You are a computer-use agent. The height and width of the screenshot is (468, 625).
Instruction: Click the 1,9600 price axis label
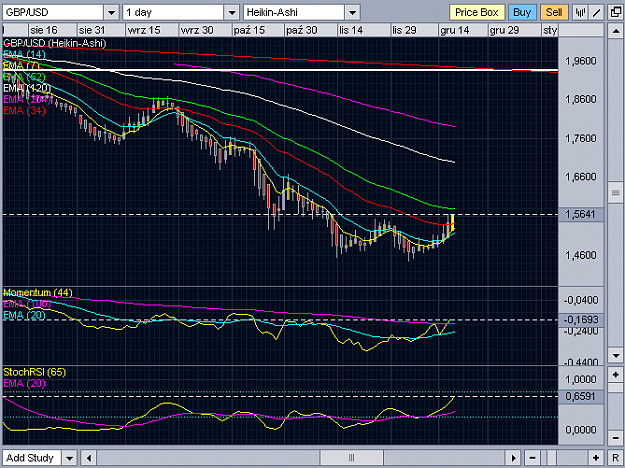581,61
